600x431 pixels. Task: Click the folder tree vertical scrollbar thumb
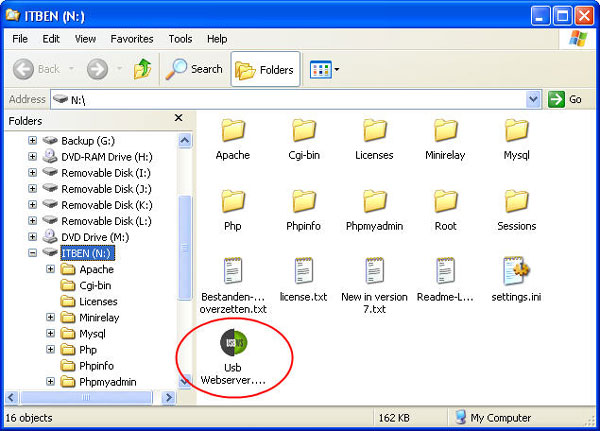point(185,248)
